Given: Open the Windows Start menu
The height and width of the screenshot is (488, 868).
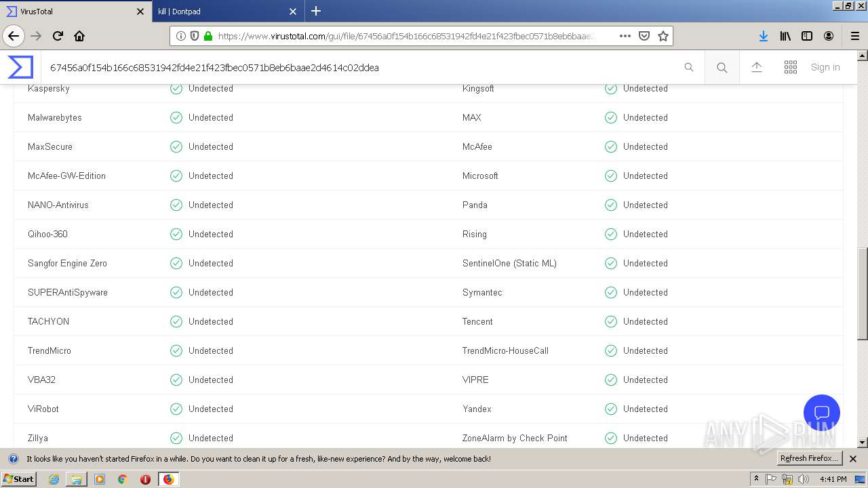Looking at the screenshot, I should tap(18, 479).
